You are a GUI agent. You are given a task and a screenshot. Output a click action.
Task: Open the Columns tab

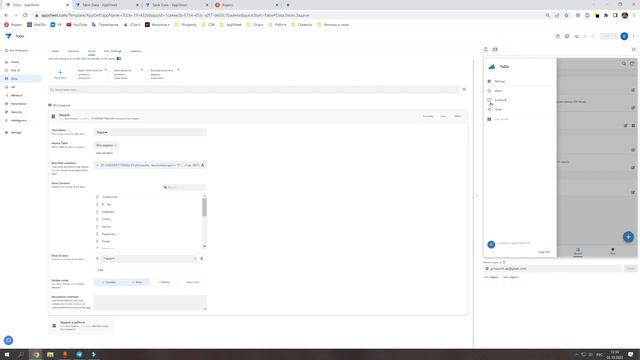pos(73,51)
